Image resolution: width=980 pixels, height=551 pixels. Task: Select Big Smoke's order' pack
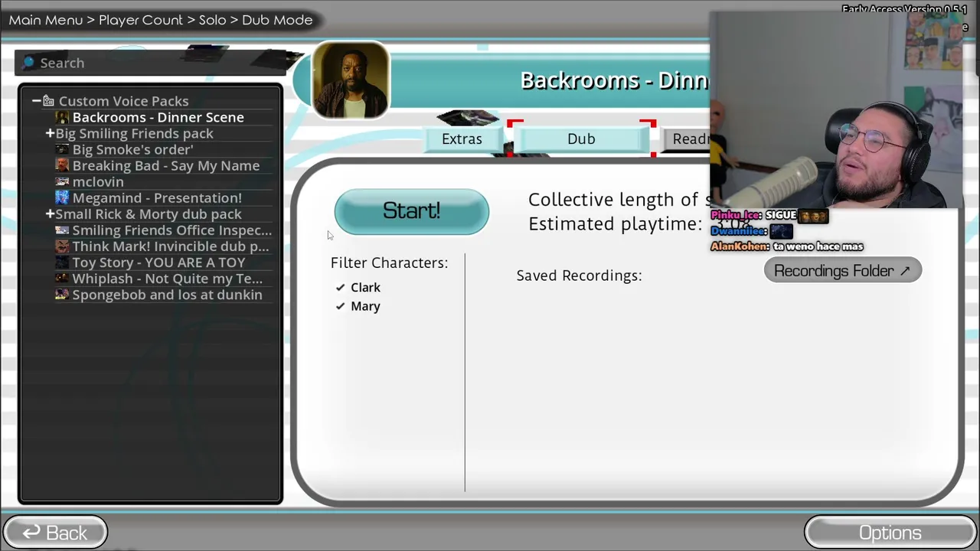[132, 149]
